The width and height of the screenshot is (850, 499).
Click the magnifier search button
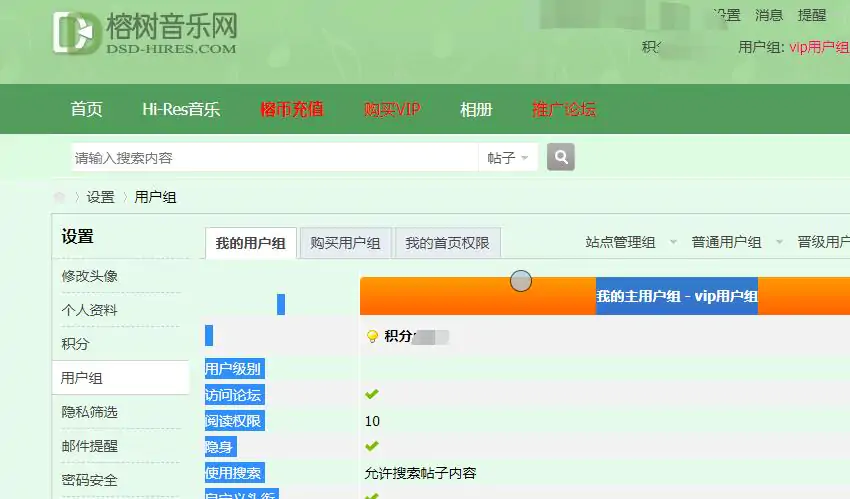[561, 157]
